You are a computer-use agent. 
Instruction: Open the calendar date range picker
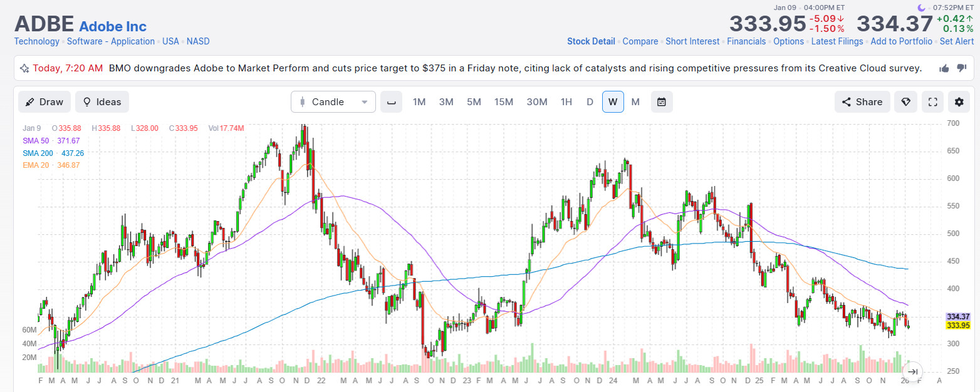point(662,102)
